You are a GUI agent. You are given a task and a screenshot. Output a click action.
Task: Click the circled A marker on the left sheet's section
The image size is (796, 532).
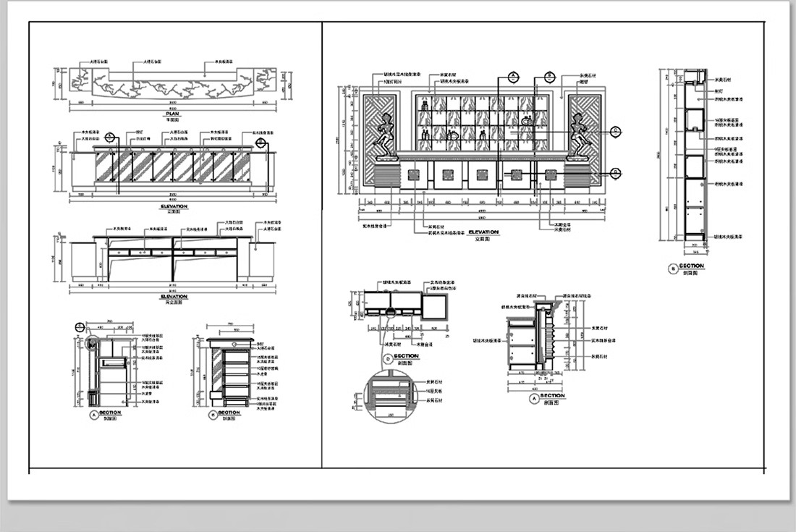pyautogui.click(x=94, y=415)
